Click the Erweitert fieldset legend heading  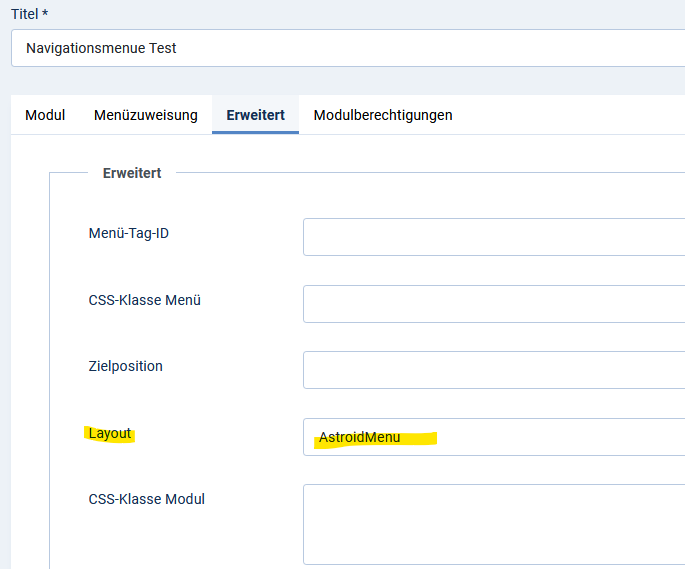(x=132, y=173)
